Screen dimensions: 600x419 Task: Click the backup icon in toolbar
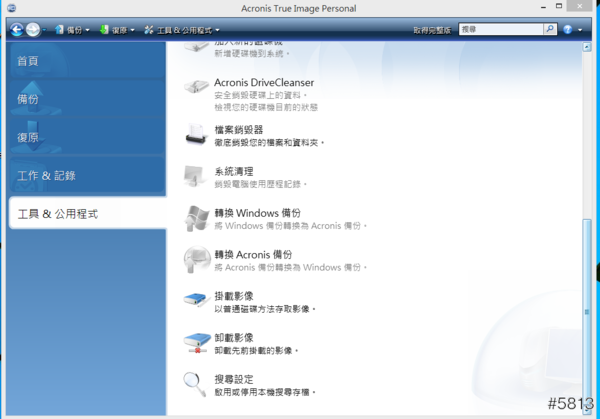coord(59,29)
